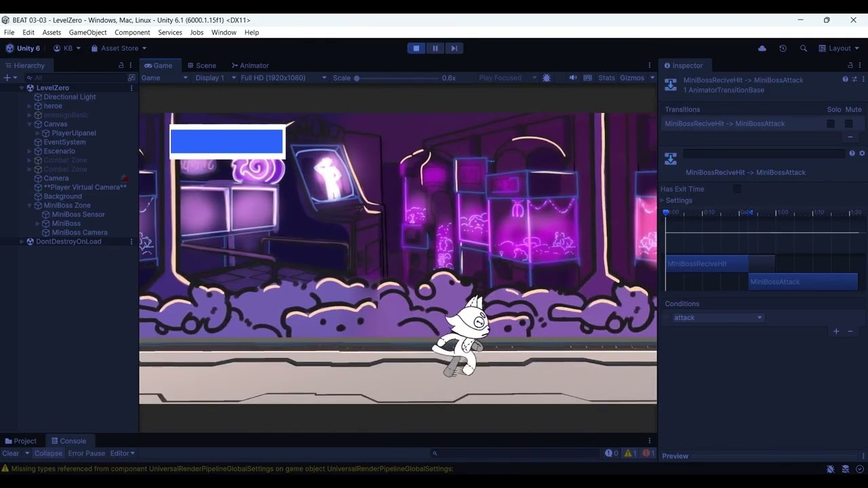Advance one frame with the step button
868x488 pixels.
454,48
